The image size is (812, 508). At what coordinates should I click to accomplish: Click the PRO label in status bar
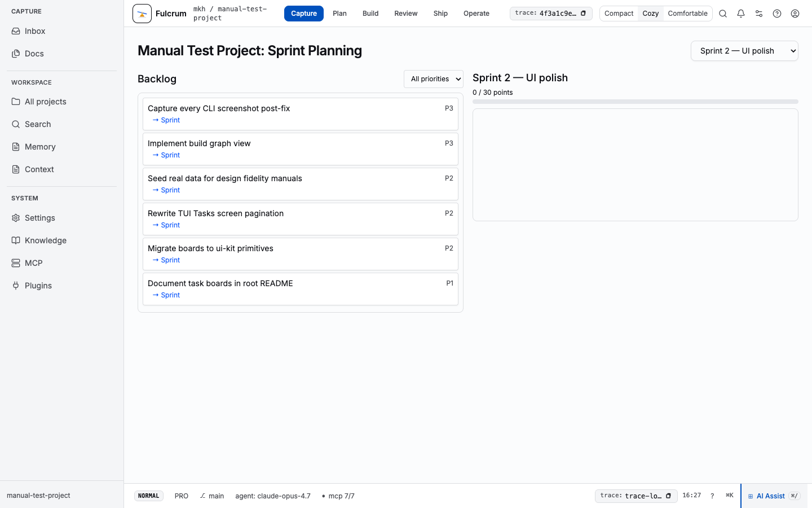coord(182,496)
